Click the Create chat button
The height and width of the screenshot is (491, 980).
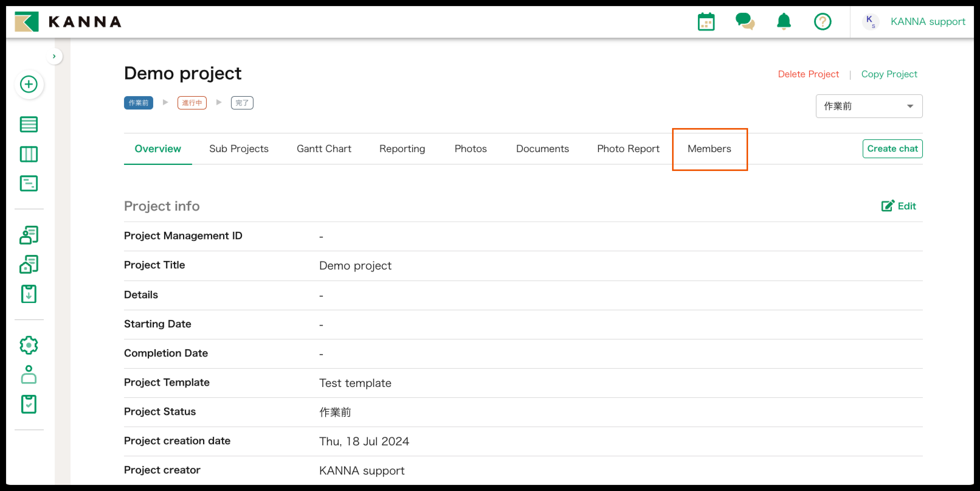tap(892, 149)
